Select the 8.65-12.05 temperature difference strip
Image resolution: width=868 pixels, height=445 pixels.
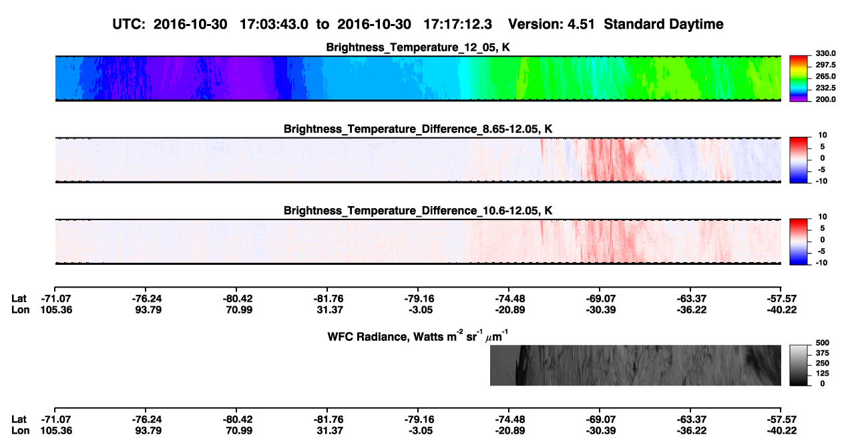pos(417,160)
